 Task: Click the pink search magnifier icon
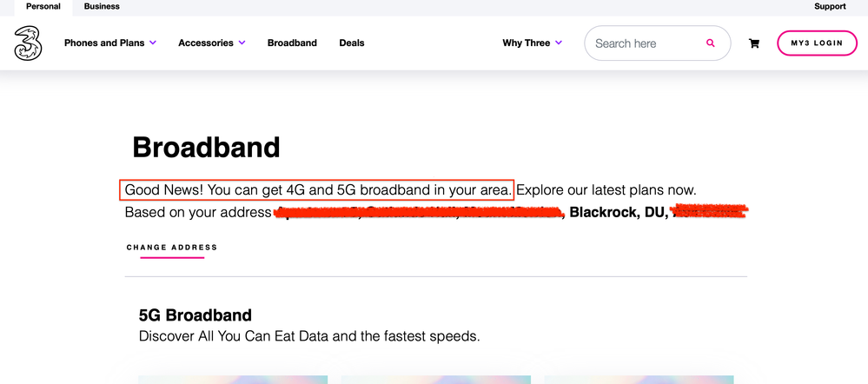[x=711, y=43]
